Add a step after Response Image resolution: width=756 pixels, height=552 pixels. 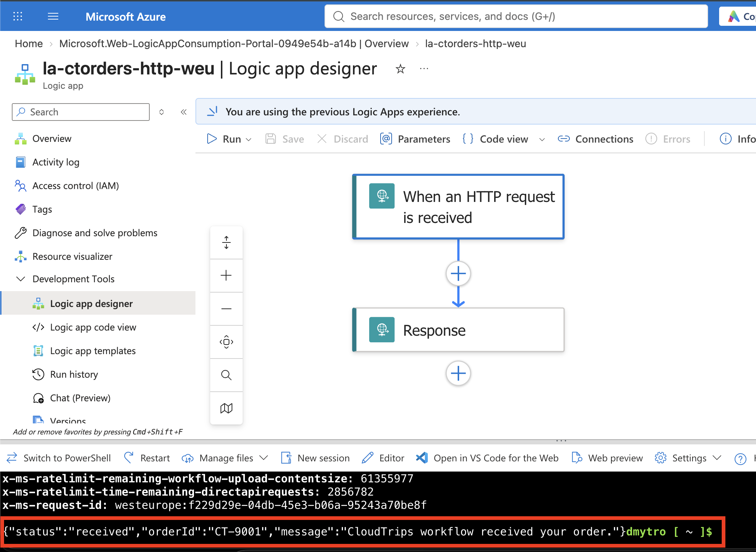(458, 373)
